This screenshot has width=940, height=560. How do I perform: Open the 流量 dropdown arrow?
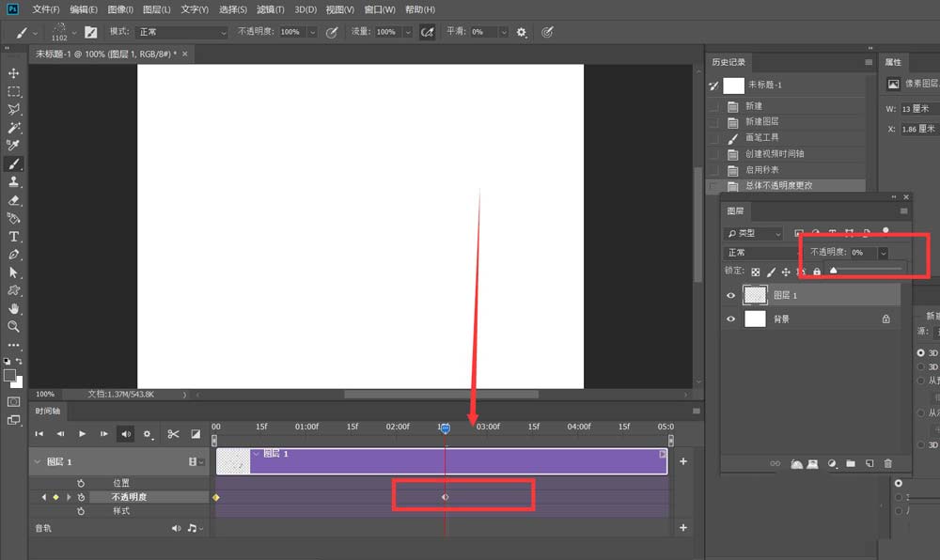[x=408, y=32]
